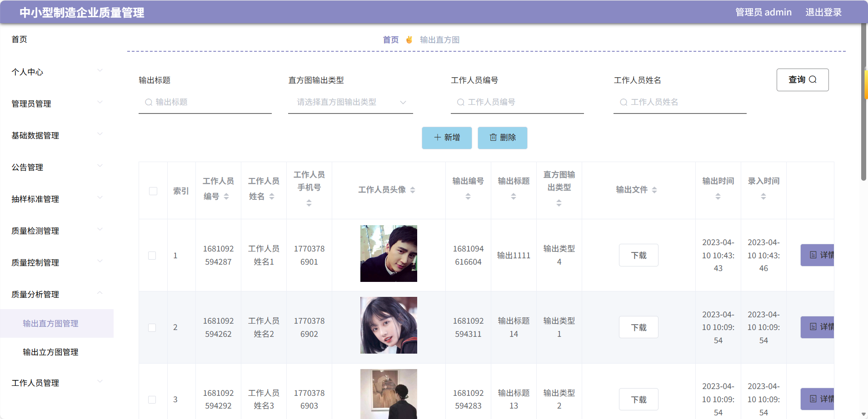Viewport: 868px width, 419px height.
Task: Sort table by 工作人员姓名 column
Action: coord(272,197)
